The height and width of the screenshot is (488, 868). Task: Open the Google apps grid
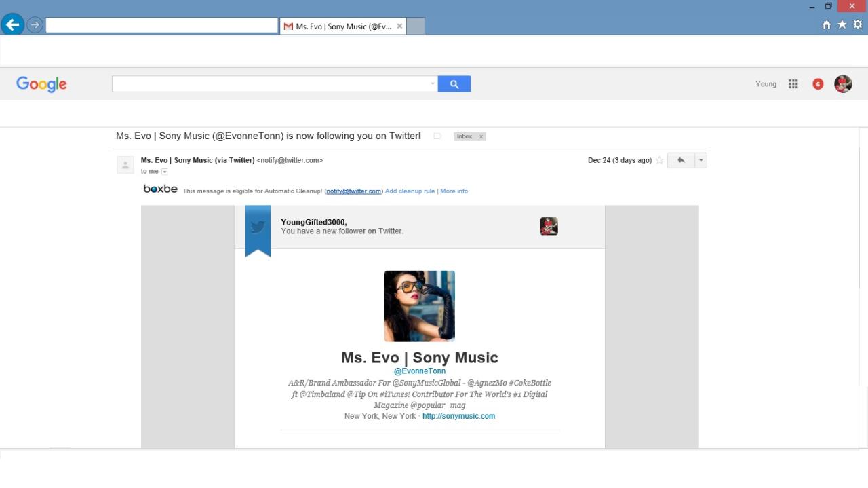point(793,84)
